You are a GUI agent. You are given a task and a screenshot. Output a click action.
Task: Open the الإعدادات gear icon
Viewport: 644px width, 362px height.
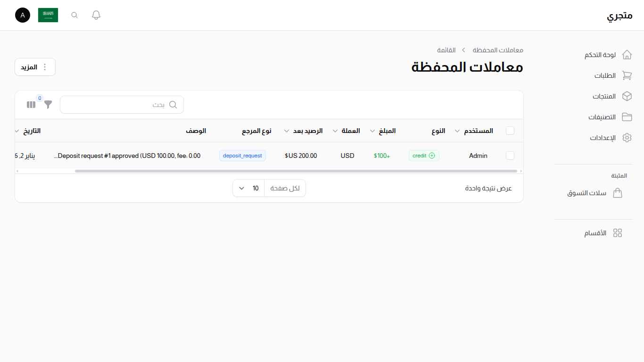point(627,137)
